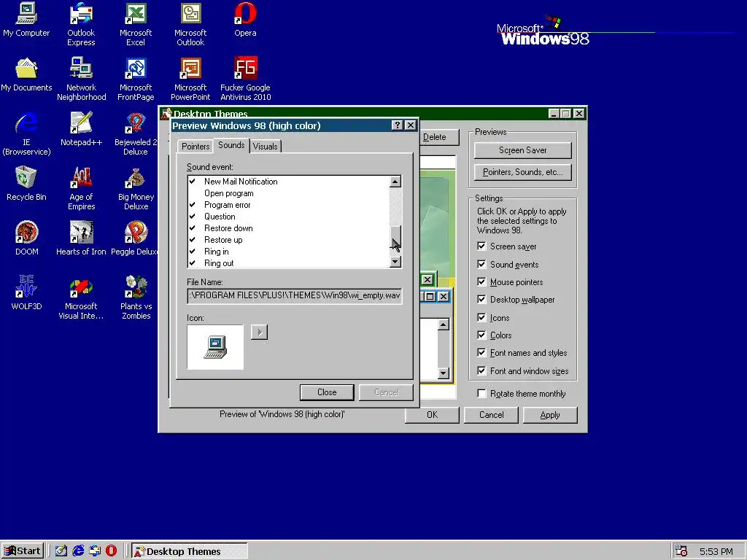Image resolution: width=747 pixels, height=560 pixels.
Task: Toggle the Colors checkbox
Action: [x=481, y=335]
